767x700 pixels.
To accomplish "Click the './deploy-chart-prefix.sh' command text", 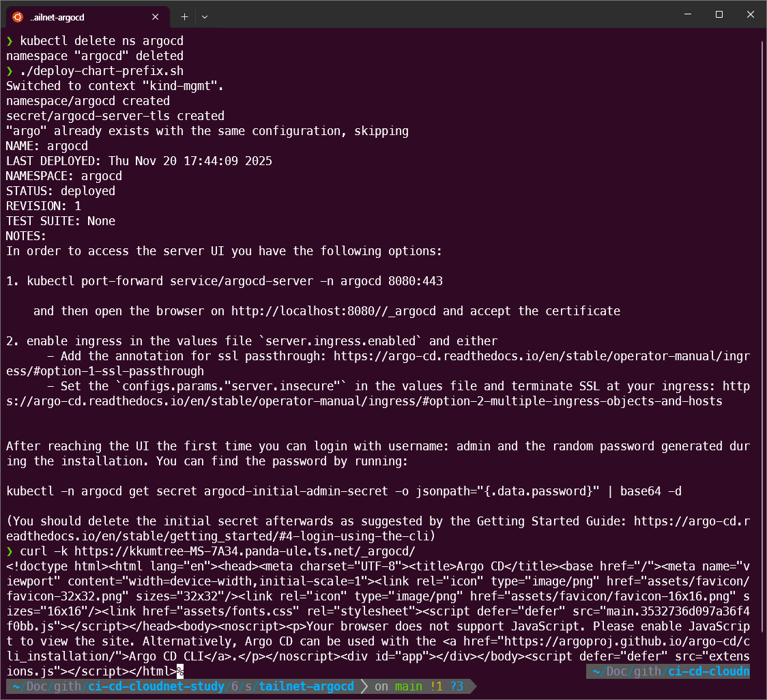I will tap(102, 71).
